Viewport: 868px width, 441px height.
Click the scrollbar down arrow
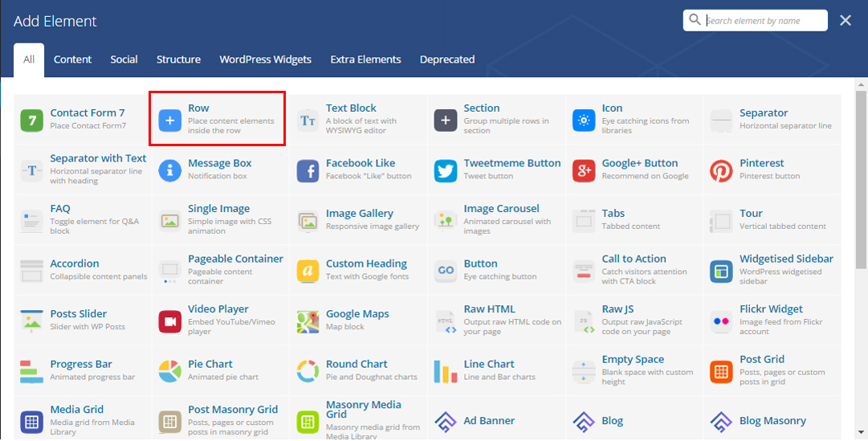pyautogui.click(x=861, y=432)
